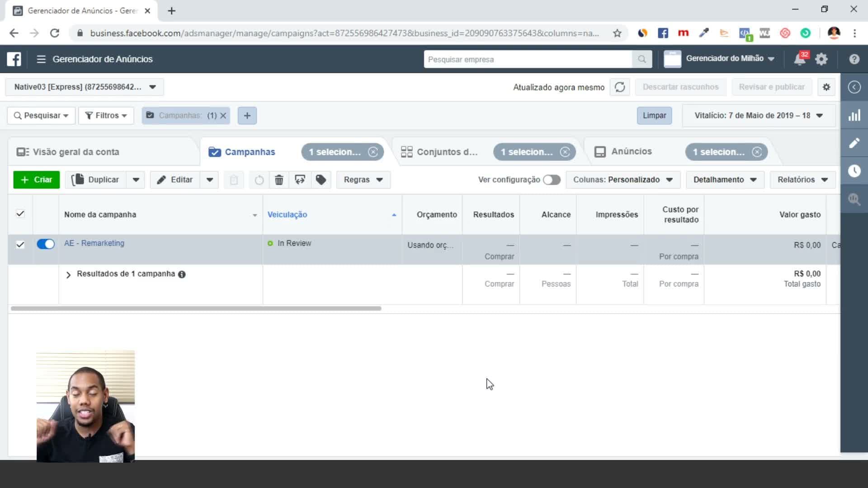868x488 pixels.
Task: Refresh data with the reload icon
Action: coord(620,87)
